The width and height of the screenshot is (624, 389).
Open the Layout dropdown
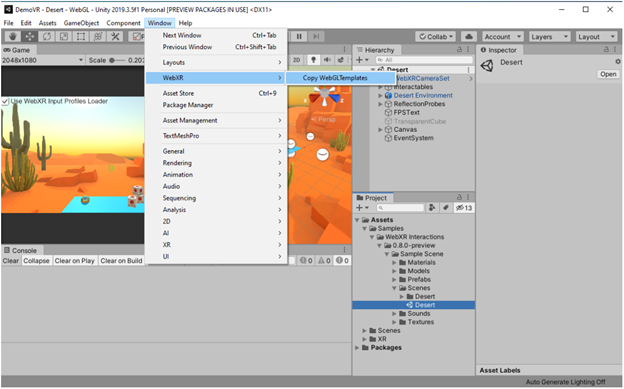click(596, 37)
